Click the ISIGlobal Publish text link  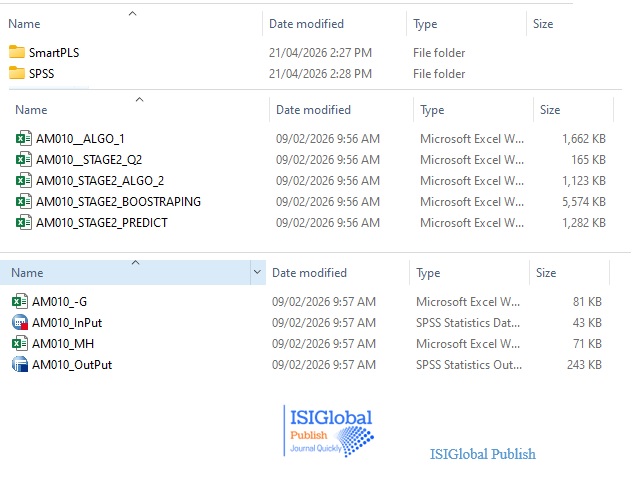click(482, 454)
